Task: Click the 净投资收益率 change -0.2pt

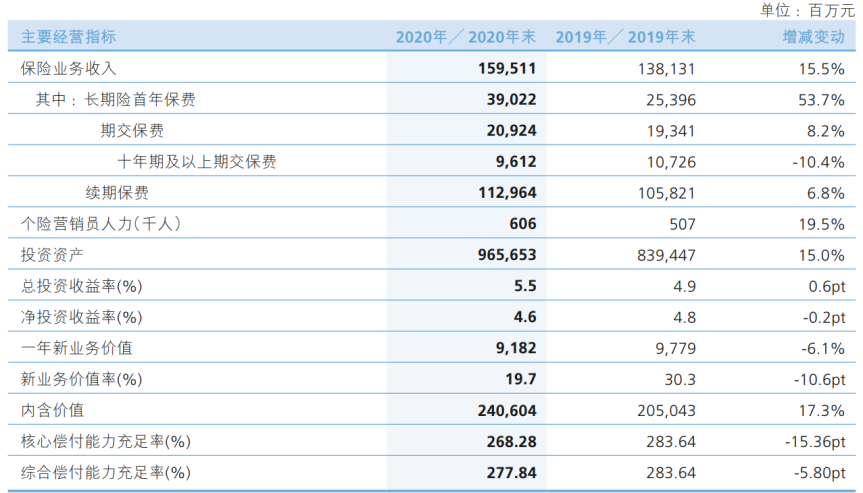Action: click(x=823, y=317)
